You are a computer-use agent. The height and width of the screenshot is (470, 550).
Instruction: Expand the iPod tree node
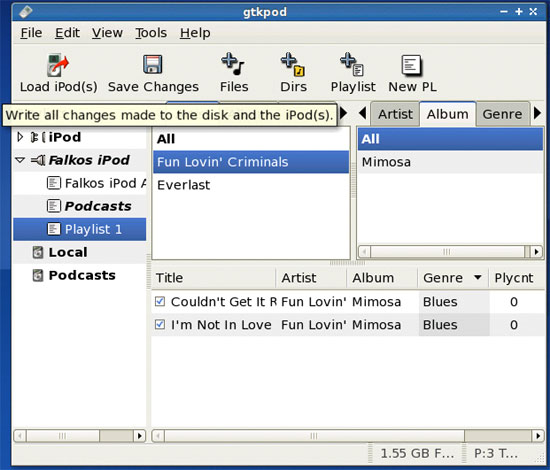tap(20, 137)
